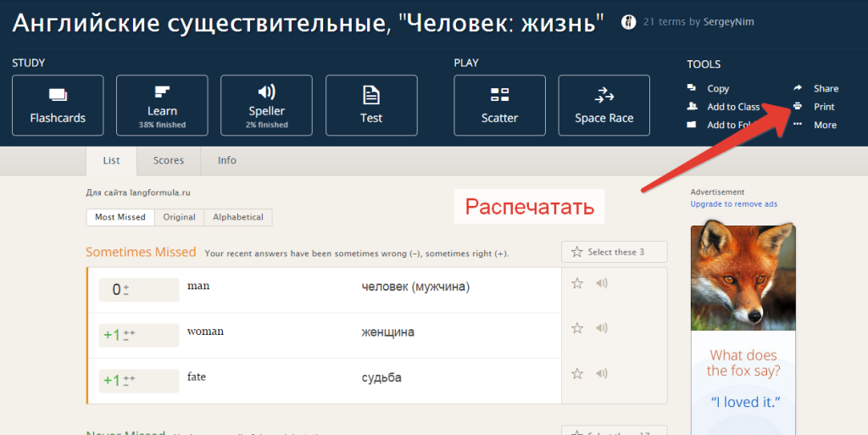This screenshot has height=435, width=868.
Task: Open the More tools menu
Action: click(x=824, y=125)
